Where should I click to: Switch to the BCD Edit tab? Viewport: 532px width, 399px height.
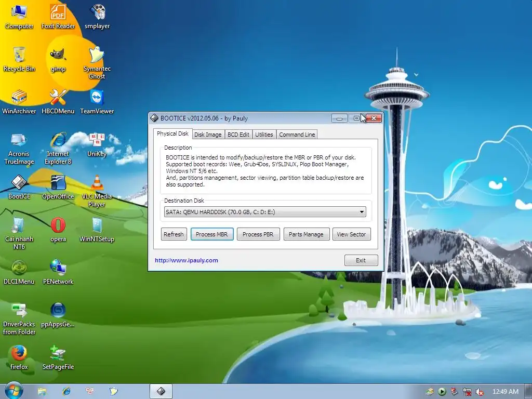coord(238,135)
